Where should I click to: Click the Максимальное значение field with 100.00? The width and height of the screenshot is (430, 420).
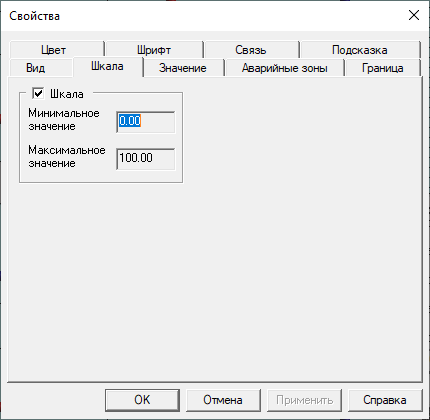(146, 159)
